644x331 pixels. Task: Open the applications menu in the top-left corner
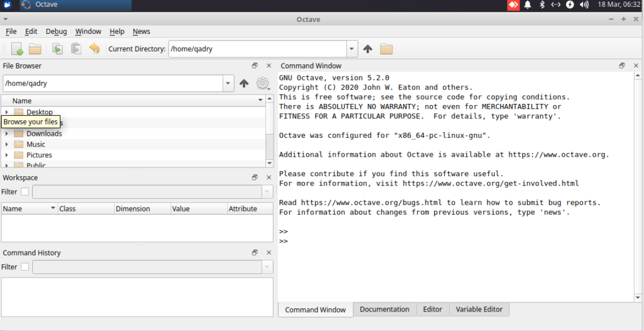click(8, 5)
